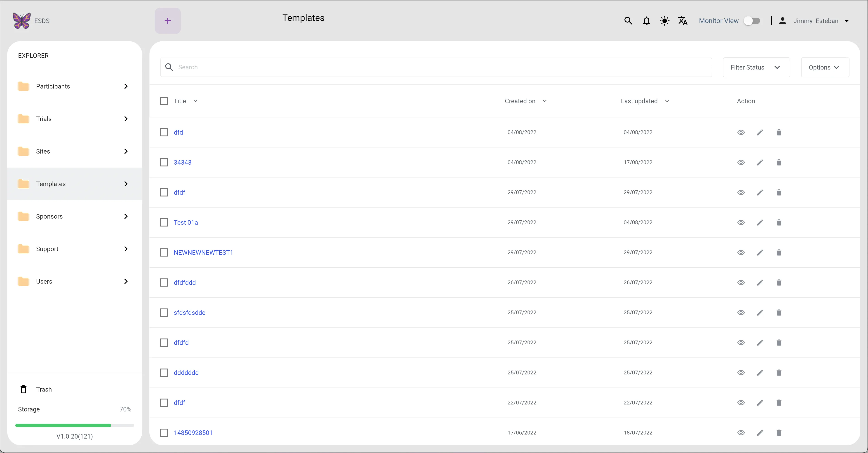Check the select-all checkbox beside Title
Image resolution: width=868 pixels, height=453 pixels.
164,101
